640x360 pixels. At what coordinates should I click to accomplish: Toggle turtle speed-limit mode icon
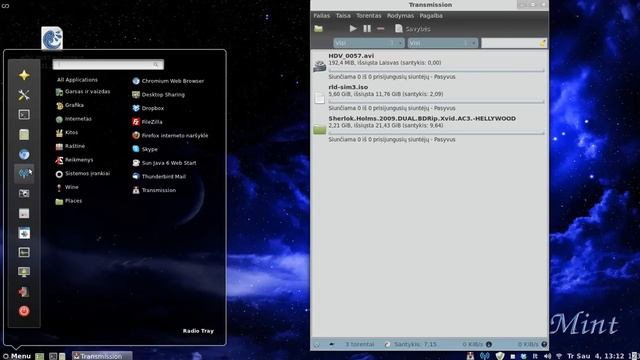coord(331,344)
